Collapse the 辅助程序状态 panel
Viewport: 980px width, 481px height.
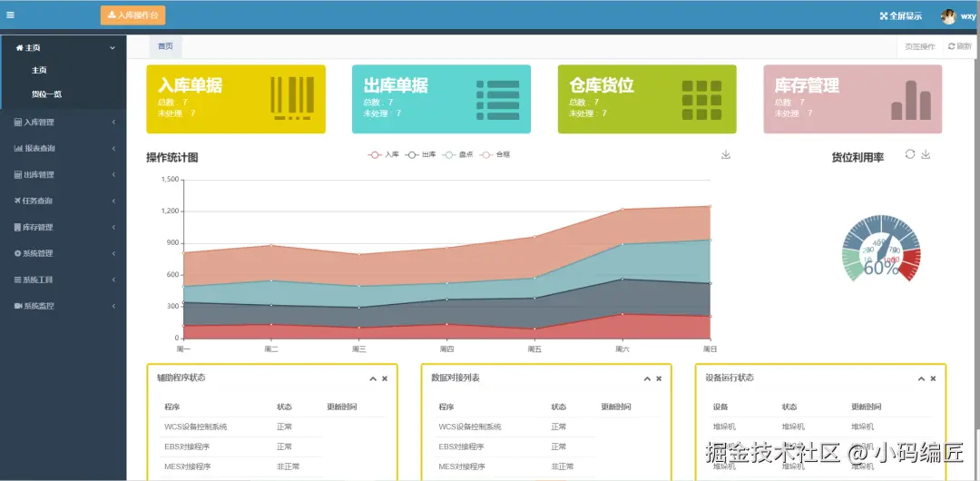[373, 378]
